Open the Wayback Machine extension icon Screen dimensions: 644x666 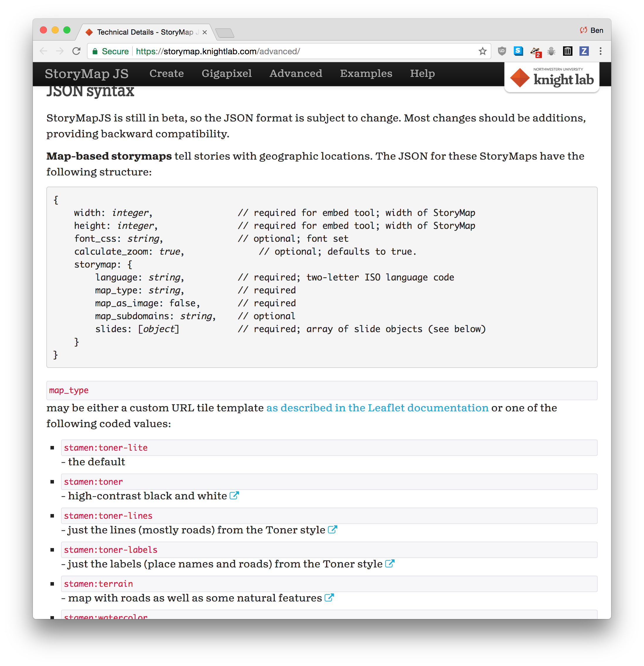[x=567, y=51]
